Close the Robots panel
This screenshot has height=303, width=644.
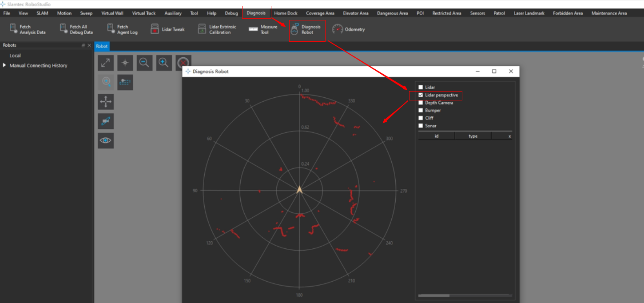click(89, 45)
